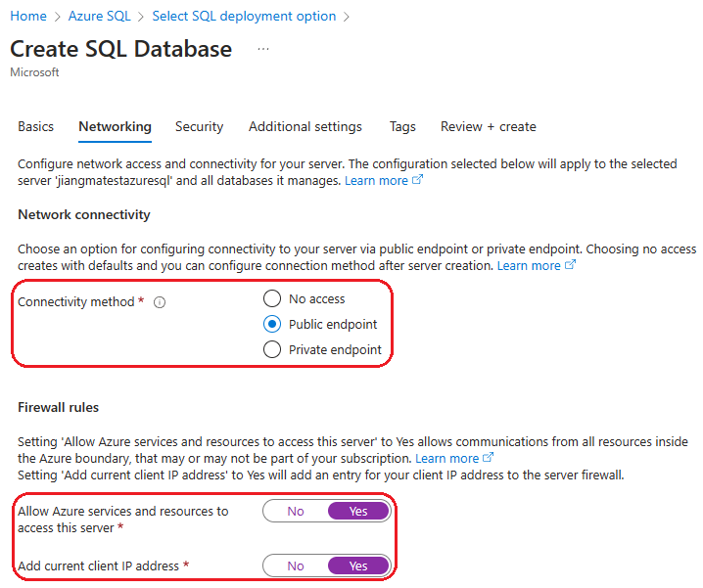Open the ellipsis menu next to the page title

click(x=262, y=49)
